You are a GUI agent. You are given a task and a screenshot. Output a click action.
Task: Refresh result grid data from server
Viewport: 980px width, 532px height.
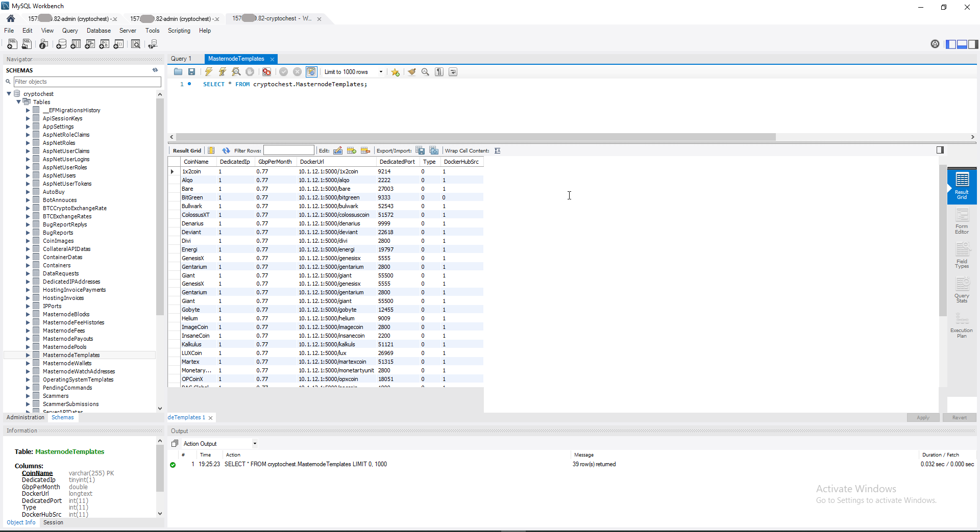[x=226, y=150]
